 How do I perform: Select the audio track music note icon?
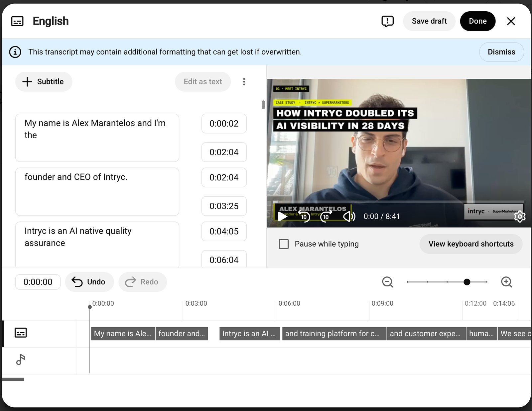click(x=21, y=360)
